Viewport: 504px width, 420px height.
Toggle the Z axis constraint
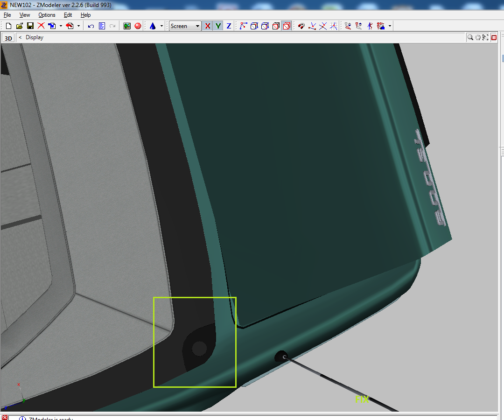point(229,26)
